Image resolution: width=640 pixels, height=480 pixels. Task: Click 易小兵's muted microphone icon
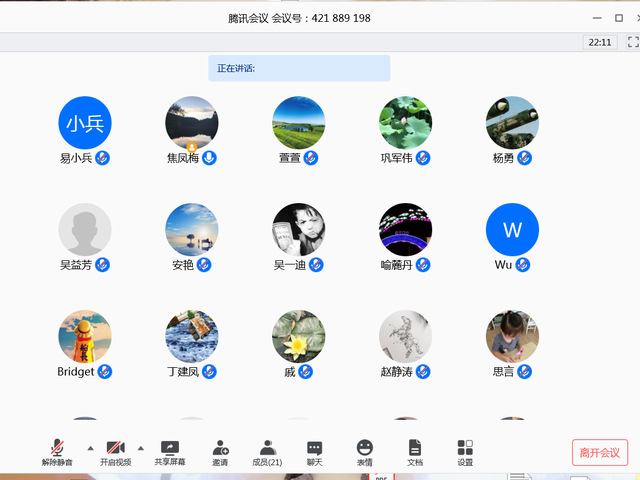click(102, 158)
